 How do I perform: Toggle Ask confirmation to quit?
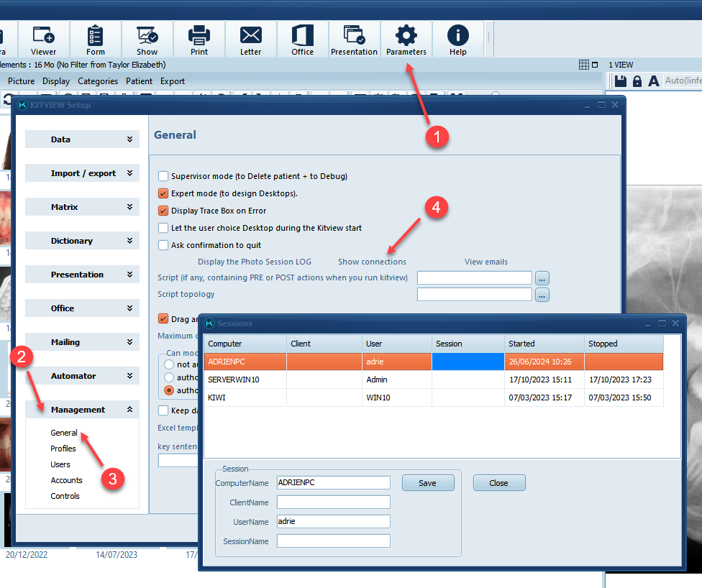pyautogui.click(x=163, y=245)
